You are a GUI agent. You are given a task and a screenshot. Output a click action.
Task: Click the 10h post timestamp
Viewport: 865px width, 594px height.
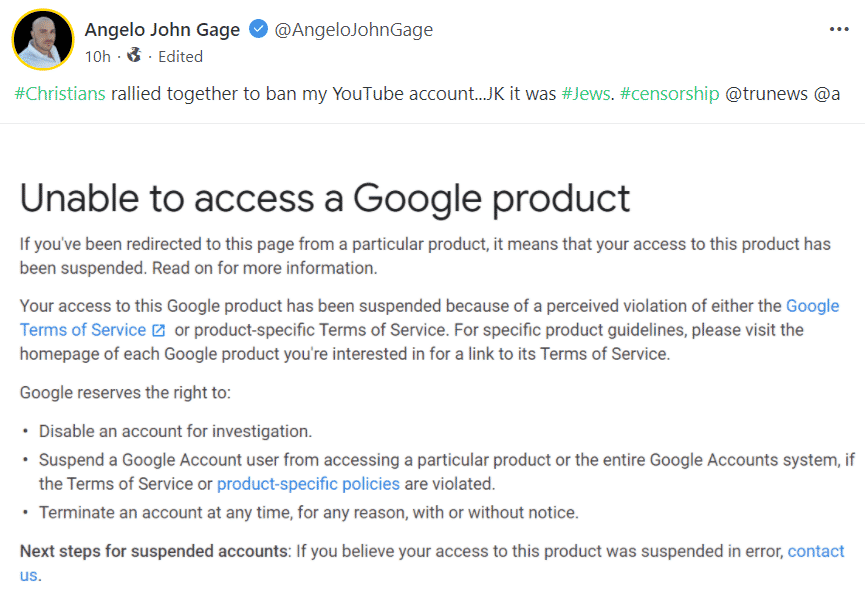point(98,56)
